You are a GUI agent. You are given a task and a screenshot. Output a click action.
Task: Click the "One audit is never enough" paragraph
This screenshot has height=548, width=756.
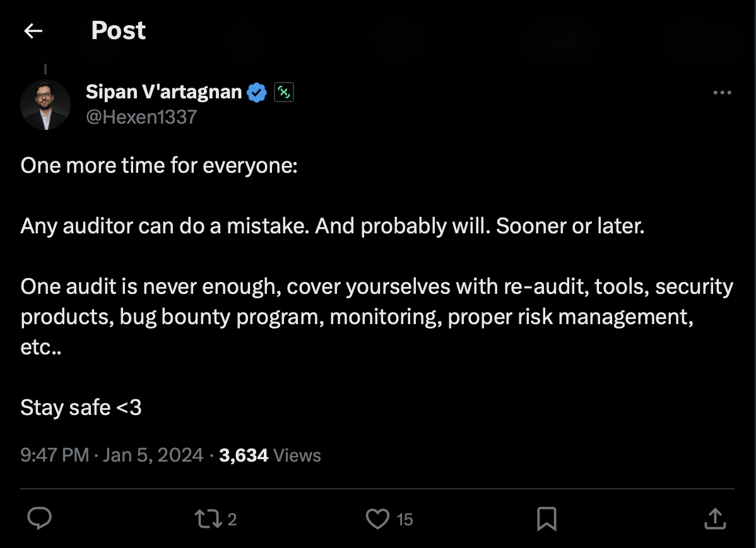pos(376,317)
